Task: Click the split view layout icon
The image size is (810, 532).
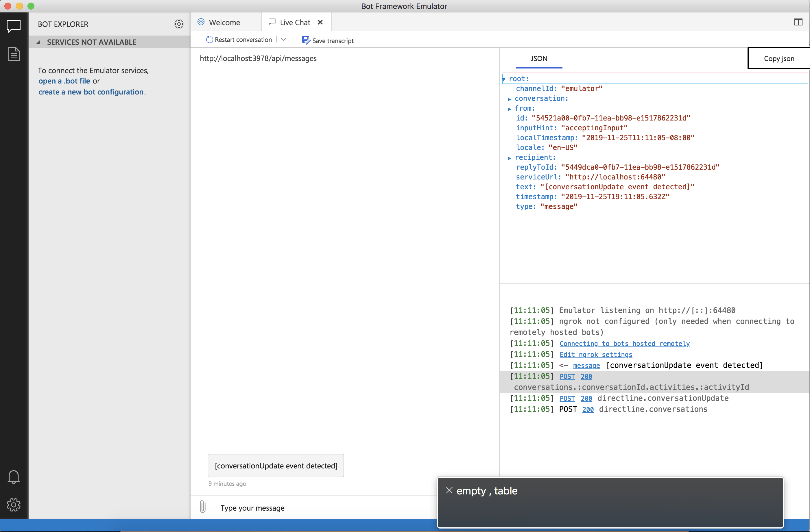Action: [798, 22]
